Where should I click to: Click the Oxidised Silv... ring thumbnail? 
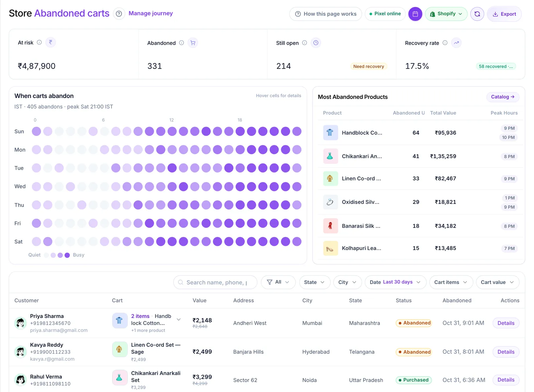click(x=330, y=202)
